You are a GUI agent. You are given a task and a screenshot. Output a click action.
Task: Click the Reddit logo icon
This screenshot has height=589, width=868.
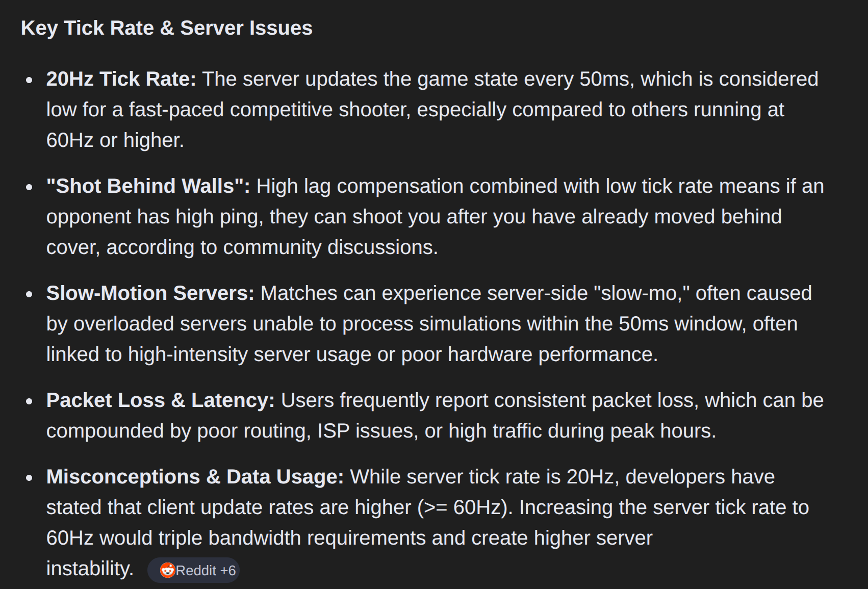click(167, 570)
